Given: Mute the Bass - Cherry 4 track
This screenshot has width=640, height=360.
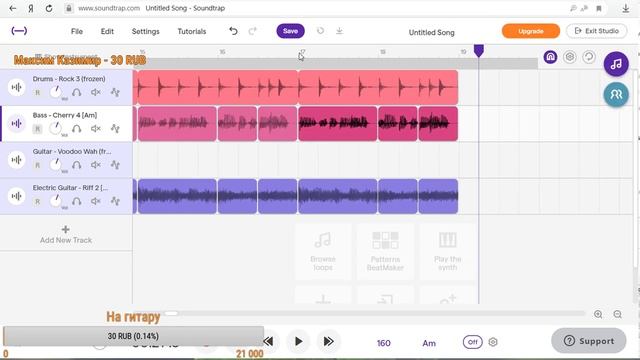Looking at the screenshot, I should pos(96,129).
